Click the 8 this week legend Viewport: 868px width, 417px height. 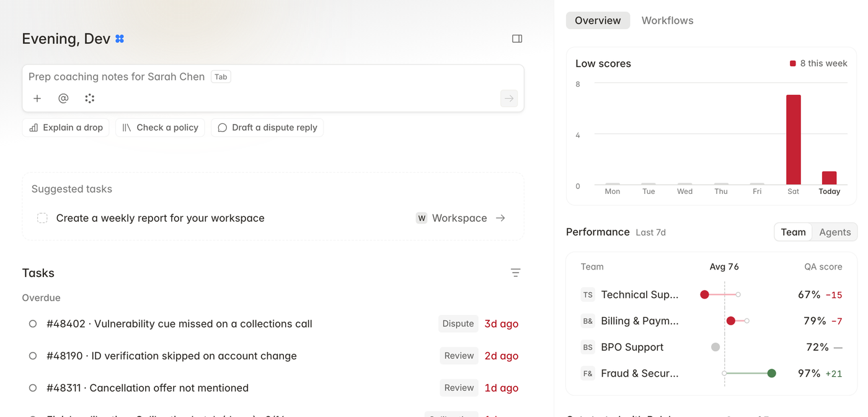tap(818, 63)
